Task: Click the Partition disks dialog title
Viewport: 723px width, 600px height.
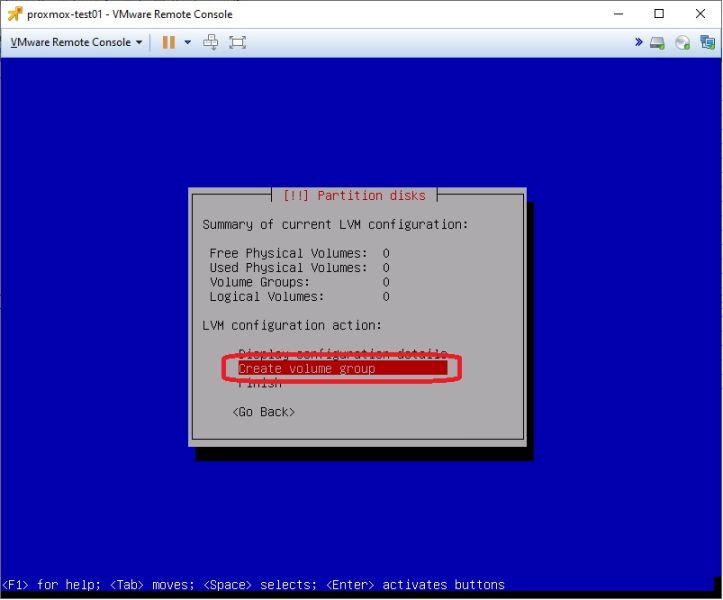Action: [x=354, y=196]
